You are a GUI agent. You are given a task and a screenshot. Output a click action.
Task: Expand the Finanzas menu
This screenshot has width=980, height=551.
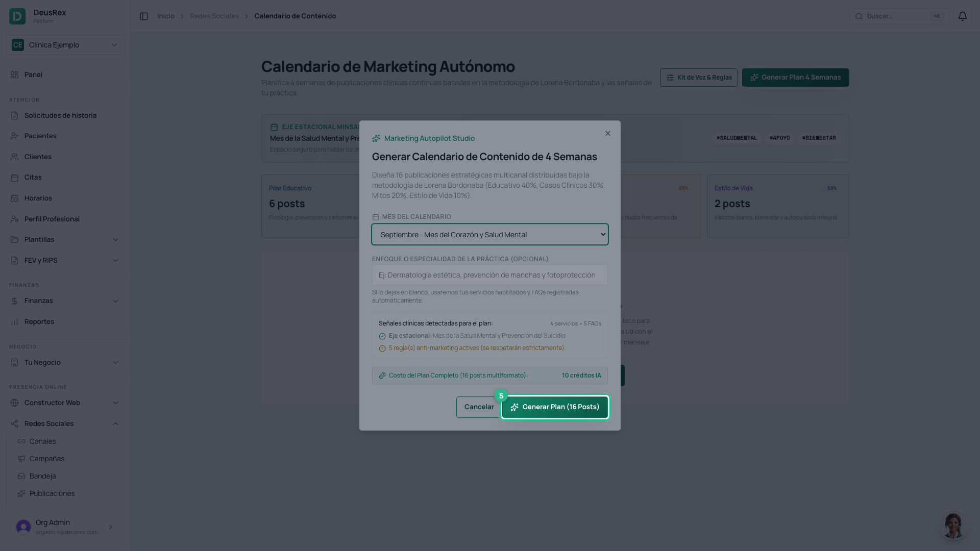pyautogui.click(x=65, y=301)
